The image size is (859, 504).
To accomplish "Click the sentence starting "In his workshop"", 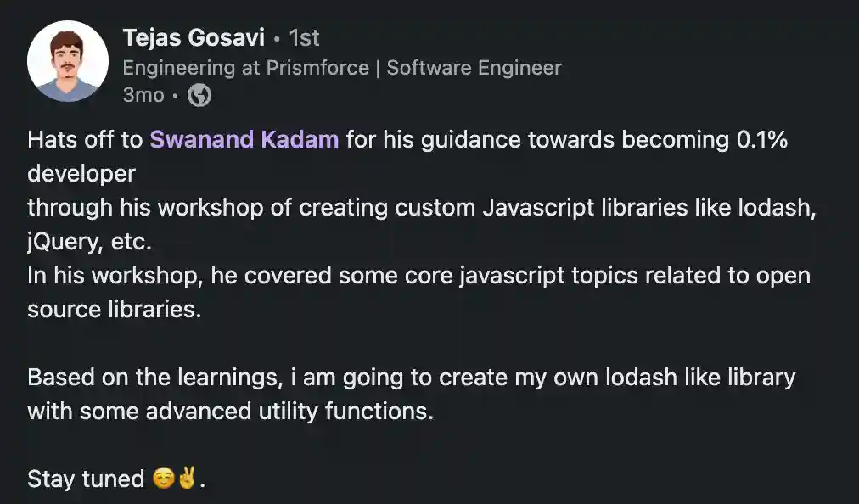I will coord(418,276).
